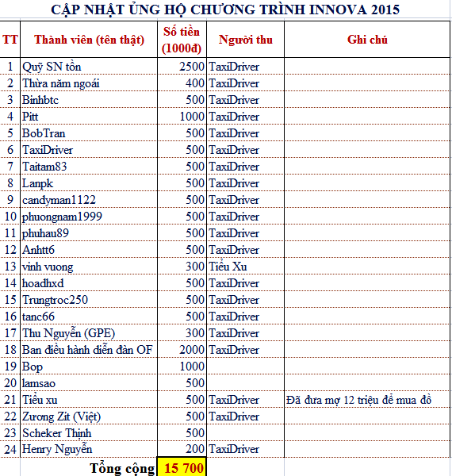Select the Tiểu Xu collector cell in row 13
Viewport: 452px width, 476px height.
point(245,267)
